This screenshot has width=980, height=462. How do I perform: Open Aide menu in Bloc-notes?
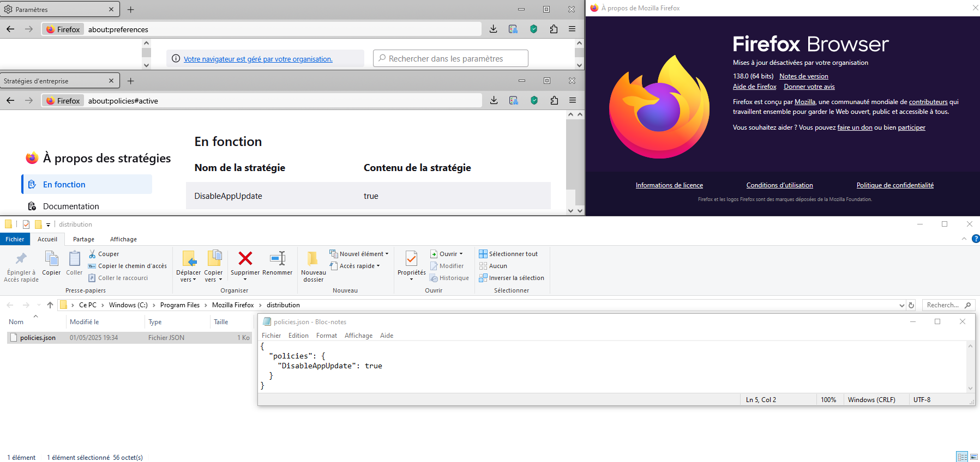point(387,336)
